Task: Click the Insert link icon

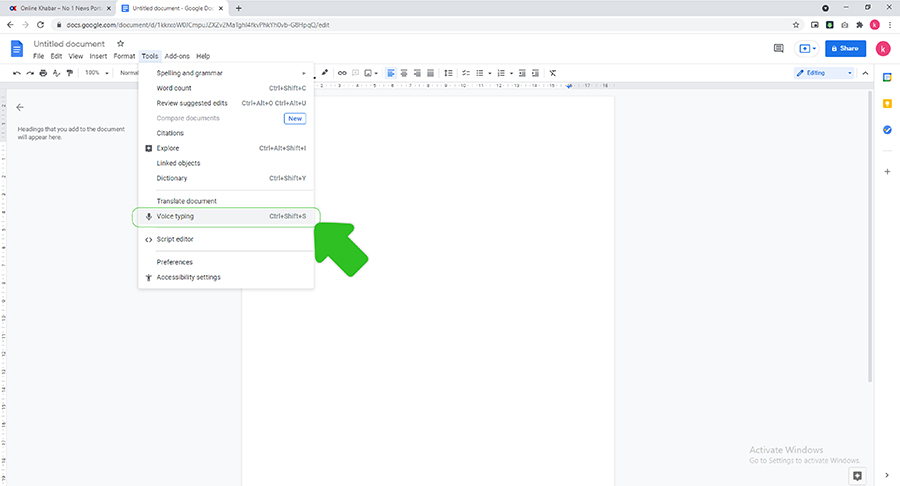Action: (342, 73)
